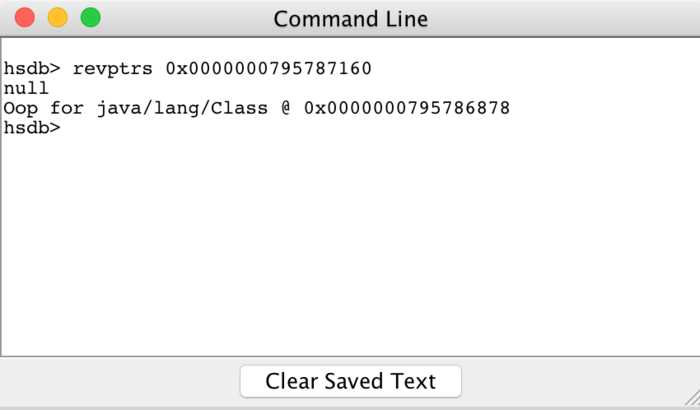Click the @ symbol in the output
Screen dimensions: 700x410
point(286,108)
